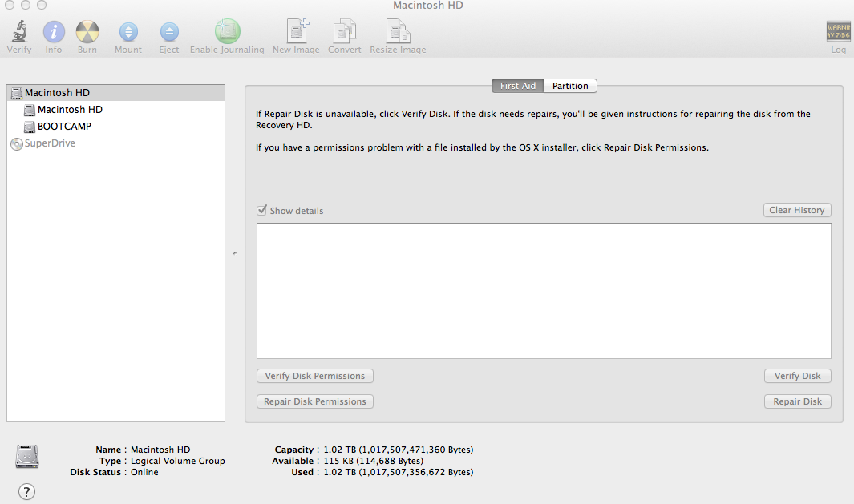
Task: Click the large drive icon at bottom
Action: [x=27, y=457]
